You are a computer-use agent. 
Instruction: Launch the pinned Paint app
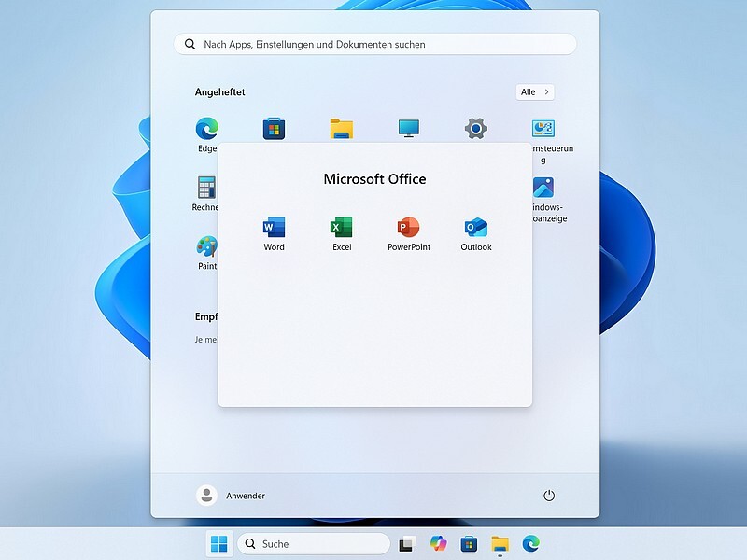point(207,252)
